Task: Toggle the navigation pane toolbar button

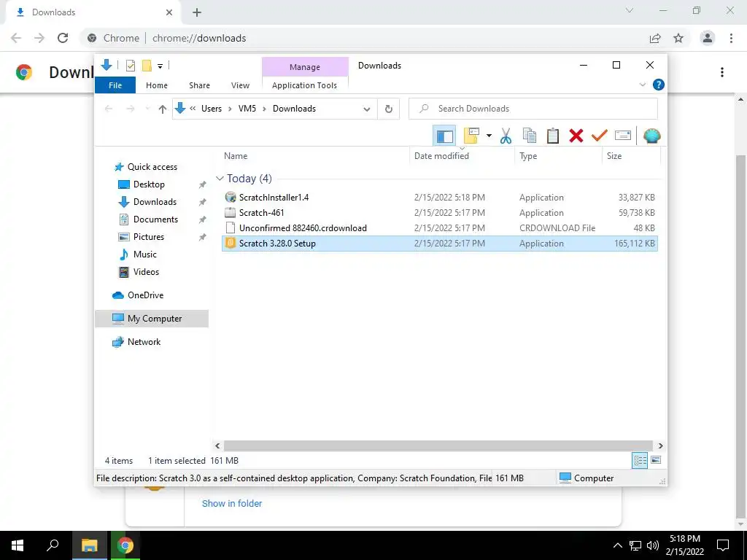Action: 444,136
